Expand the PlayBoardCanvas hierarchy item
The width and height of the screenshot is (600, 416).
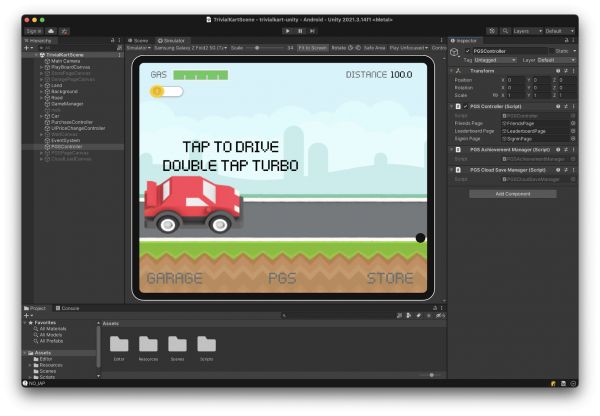[41, 67]
